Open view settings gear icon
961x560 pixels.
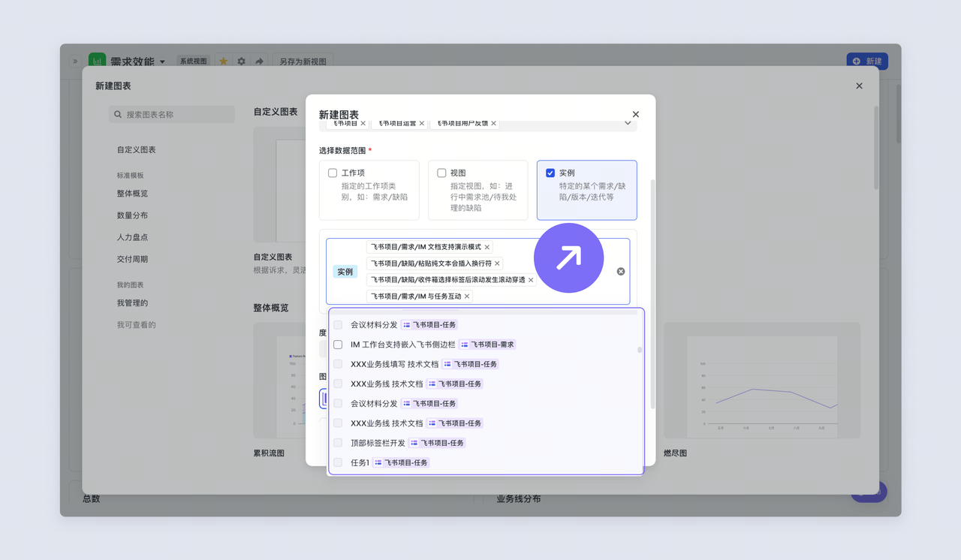click(x=241, y=61)
